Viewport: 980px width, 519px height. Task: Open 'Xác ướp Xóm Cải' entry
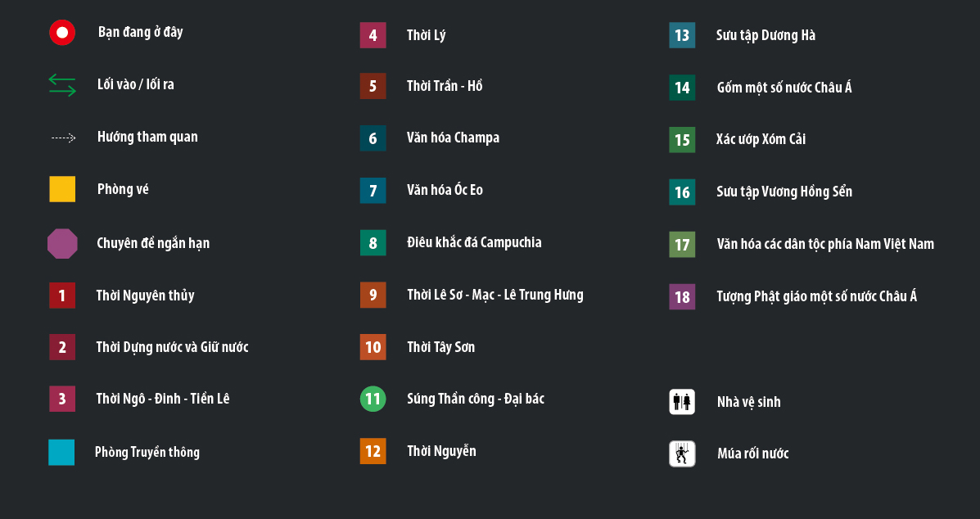pos(761,139)
